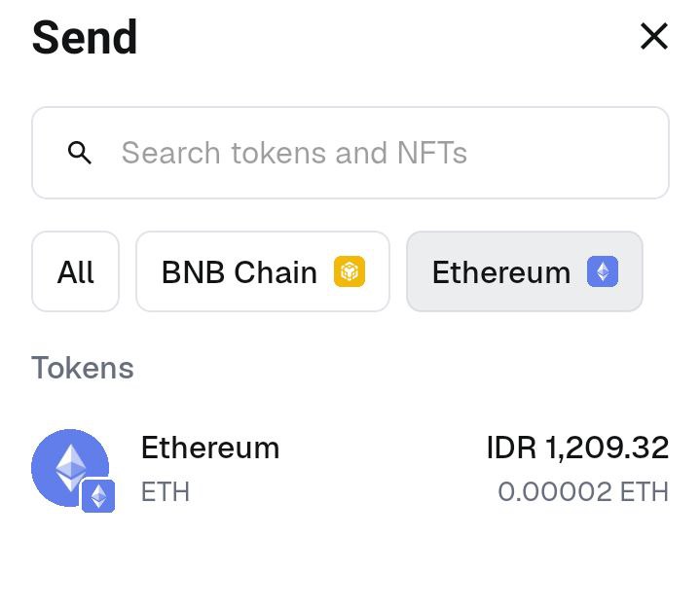Close the Send dialog with X
The width and height of the screenshot is (700, 610).
(x=653, y=37)
